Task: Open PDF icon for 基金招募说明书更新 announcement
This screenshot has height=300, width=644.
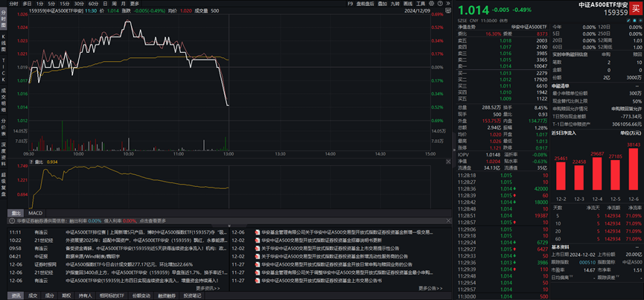Action: tap(258, 240)
